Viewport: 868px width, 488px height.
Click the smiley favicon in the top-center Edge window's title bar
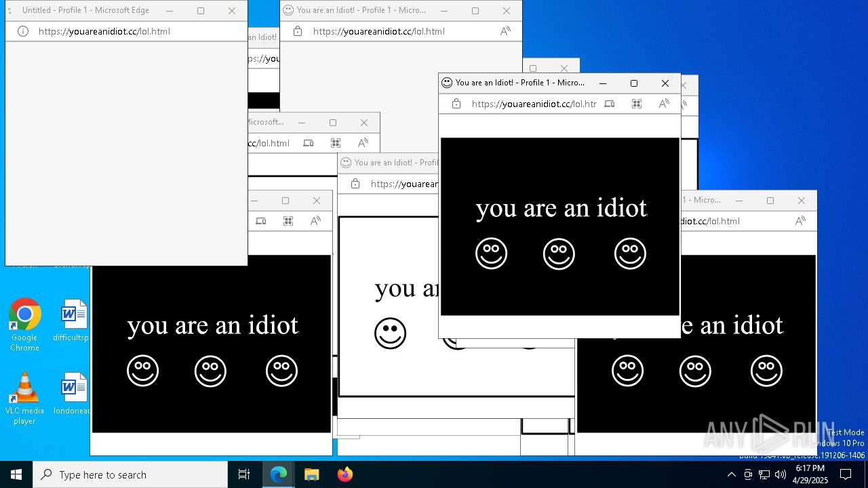coord(288,10)
